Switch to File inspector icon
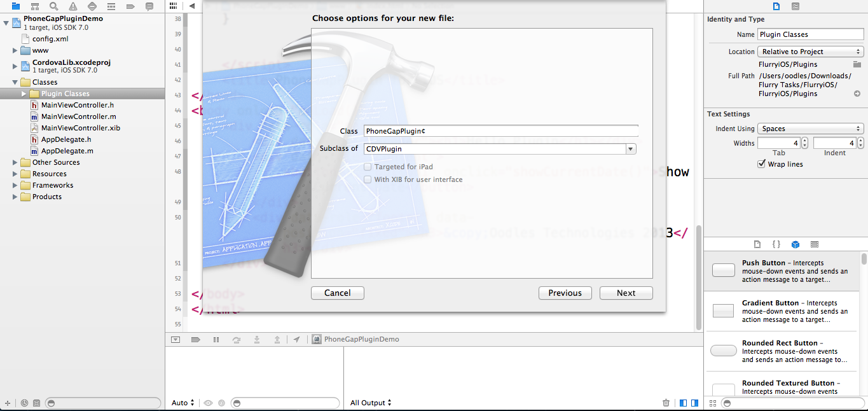868x411 pixels. (776, 6)
